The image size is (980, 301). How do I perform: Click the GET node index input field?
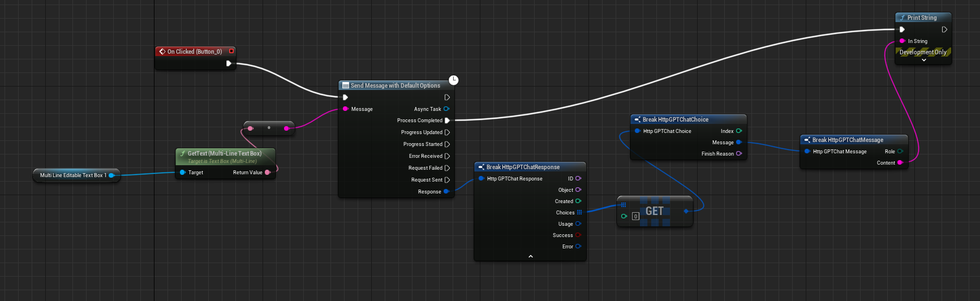click(635, 216)
